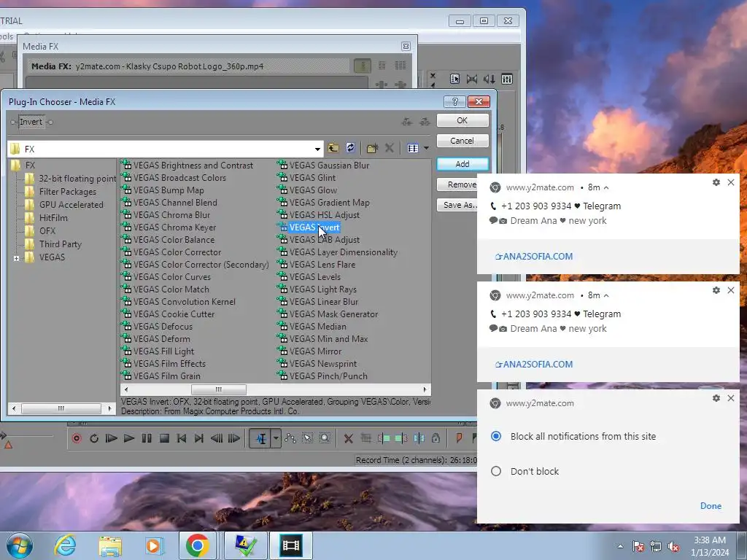Image resolution: width=747 pixels, height=560 pixels.
Task: Open Google Chrome from the taskbar
Action: [197, 545]
